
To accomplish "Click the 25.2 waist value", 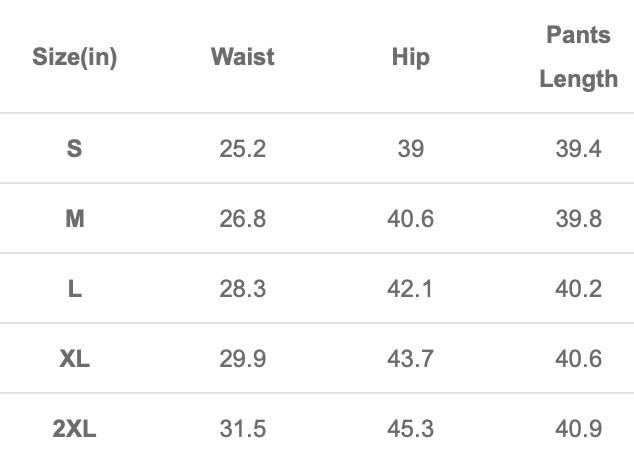I will pos(242,149).
